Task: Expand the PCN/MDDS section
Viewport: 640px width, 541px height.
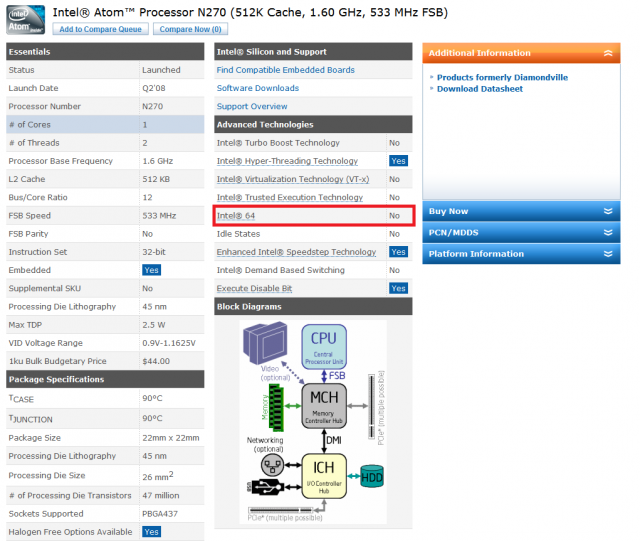Action: [x=521, y=232]
